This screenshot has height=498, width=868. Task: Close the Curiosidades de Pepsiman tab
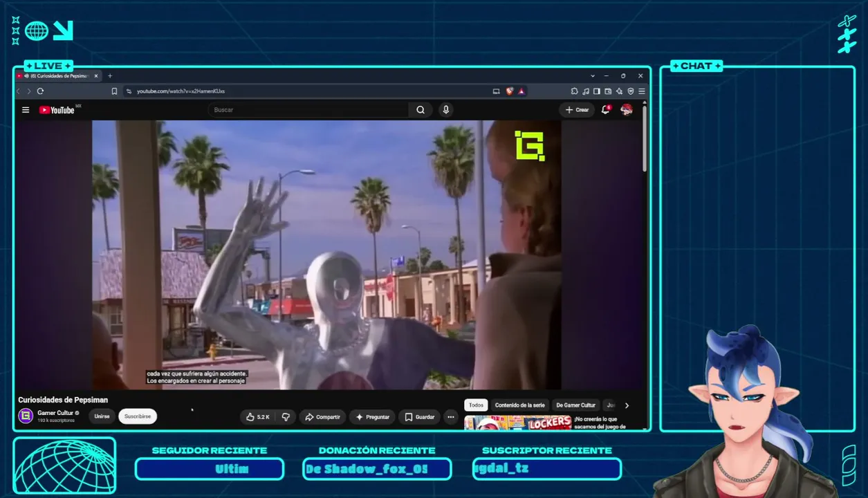(x=96, y=76)
